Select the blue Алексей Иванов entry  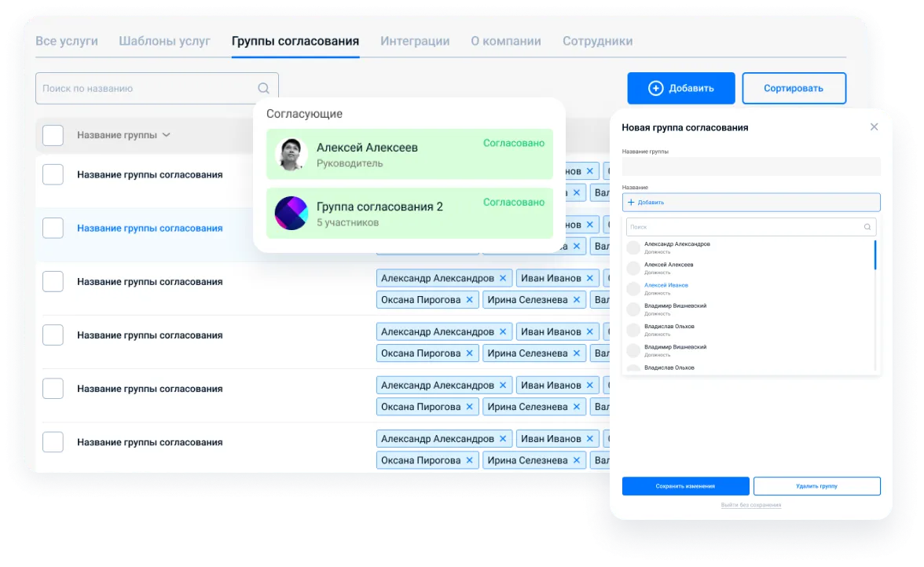tap(666, 285)
